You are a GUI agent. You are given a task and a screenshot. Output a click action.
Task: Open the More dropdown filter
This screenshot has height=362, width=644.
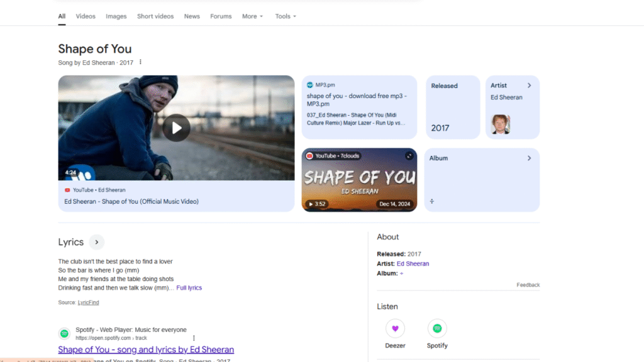pos(252,16)
